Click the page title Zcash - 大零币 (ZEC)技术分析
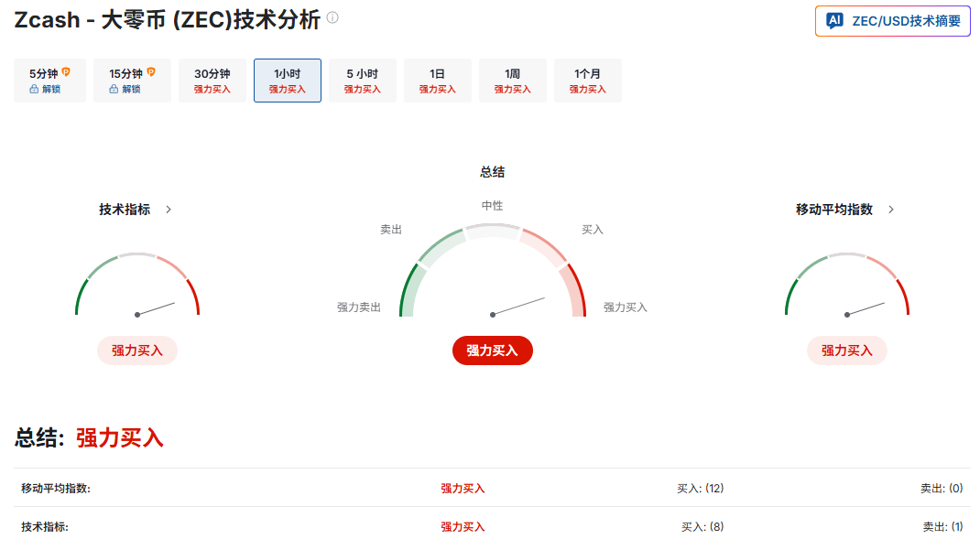Viewport: 980px width, 539px height. pos(168,20)
